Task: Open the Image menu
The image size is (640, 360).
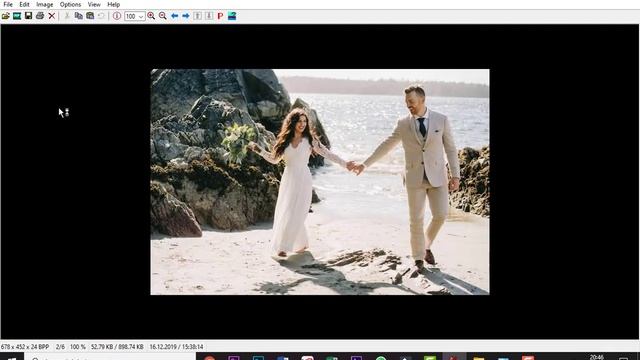Action: pyautogui.click(x=44, y=4)
